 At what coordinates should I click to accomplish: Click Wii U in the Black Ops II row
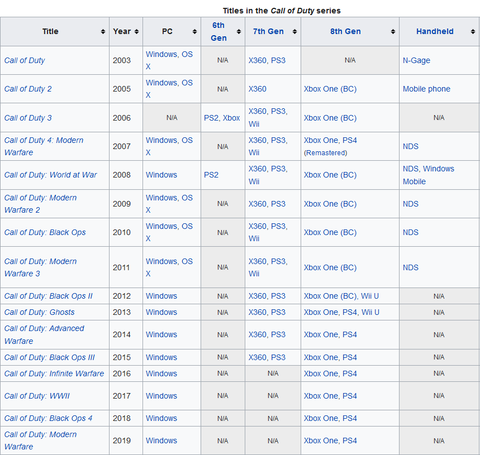click(370, 296)
